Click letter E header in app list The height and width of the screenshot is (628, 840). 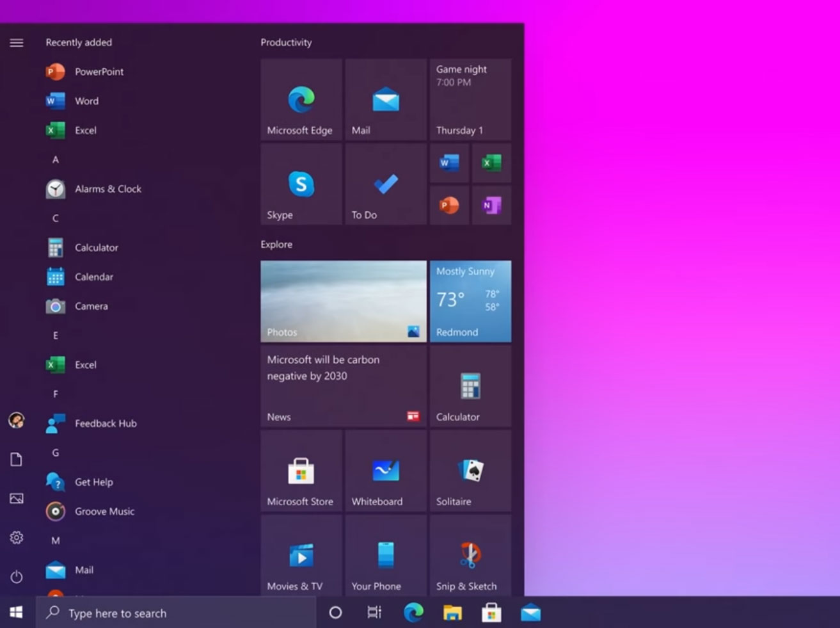(x=56, y=335)
